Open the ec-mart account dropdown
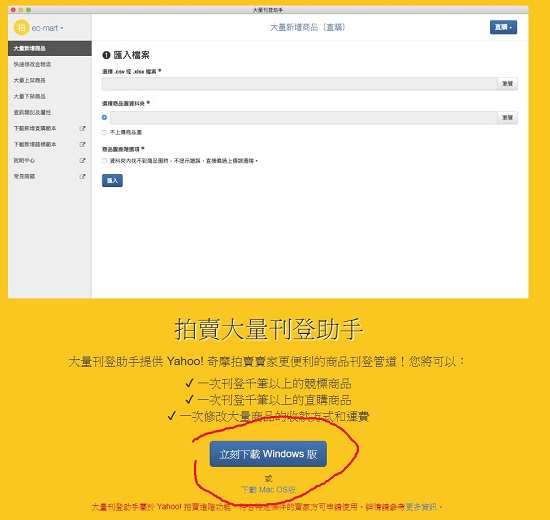This screenshot has width=550, height=520. coord(47,28)
